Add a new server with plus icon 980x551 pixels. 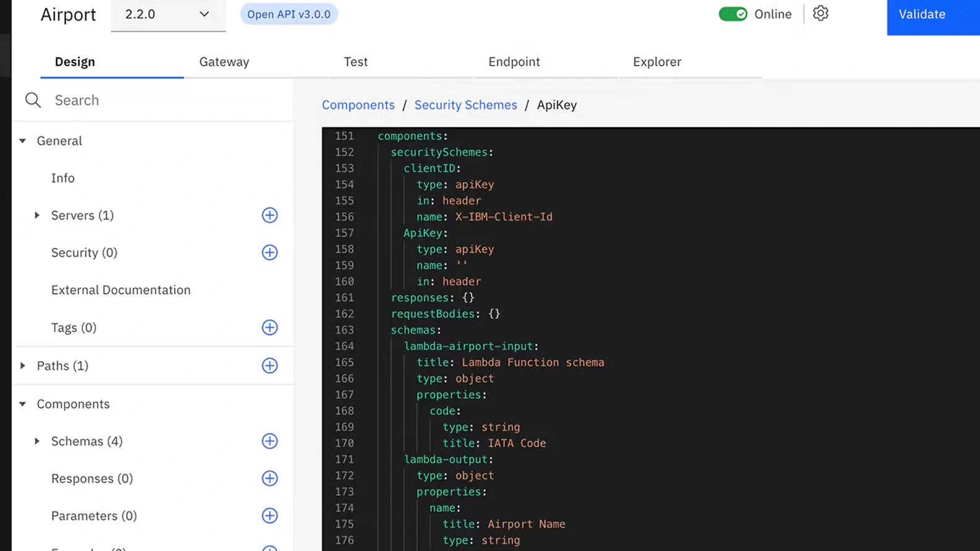(x=270, y=215)
